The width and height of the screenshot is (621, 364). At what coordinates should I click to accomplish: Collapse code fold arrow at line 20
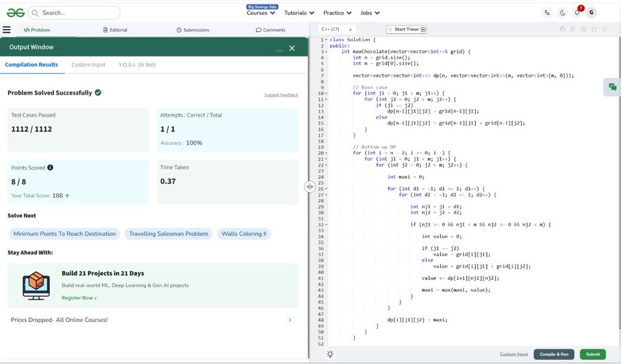[x=326, y=153]
